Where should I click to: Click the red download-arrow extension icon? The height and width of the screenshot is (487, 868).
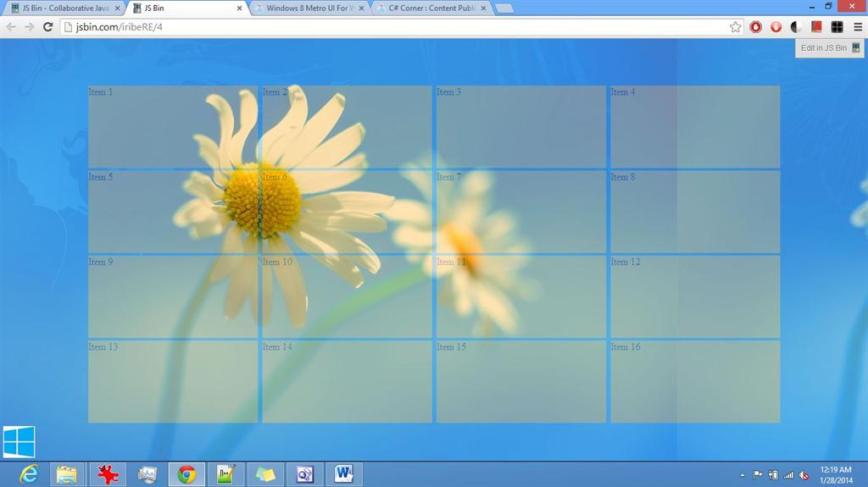(776, 26)
